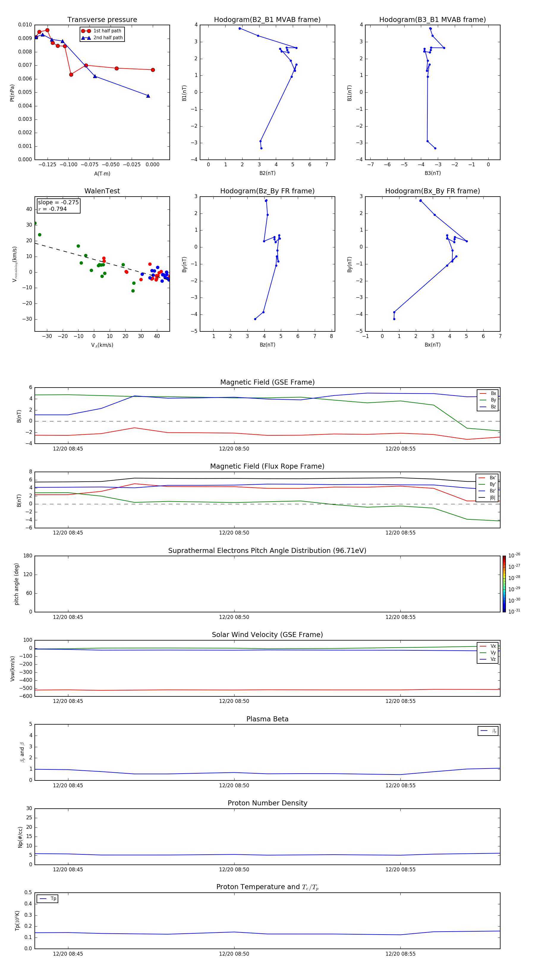
Task: Click the 'B2(nT)' x-axis label
Action: [x=267, y=173]
